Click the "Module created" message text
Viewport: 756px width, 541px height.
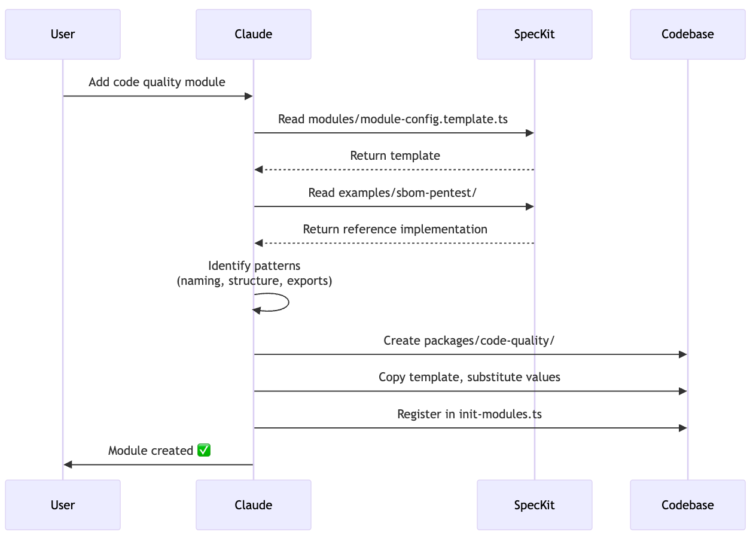click(151, 451)
